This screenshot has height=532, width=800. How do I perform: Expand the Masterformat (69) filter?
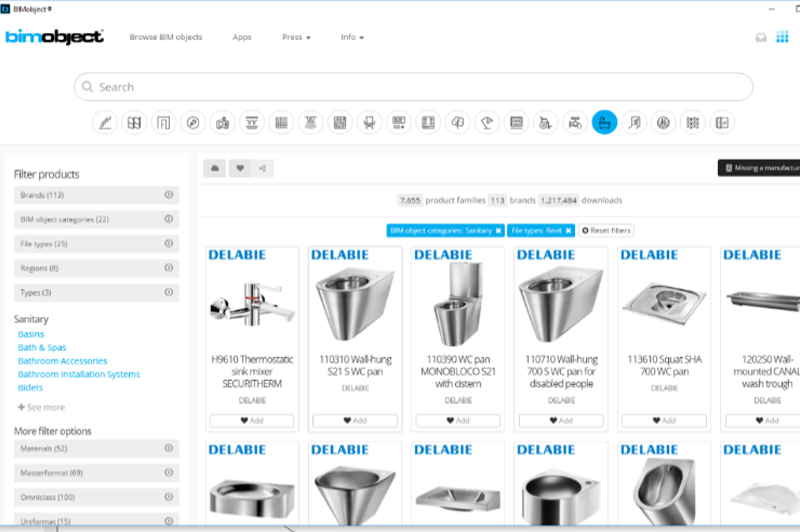click(x=96, y=473)
